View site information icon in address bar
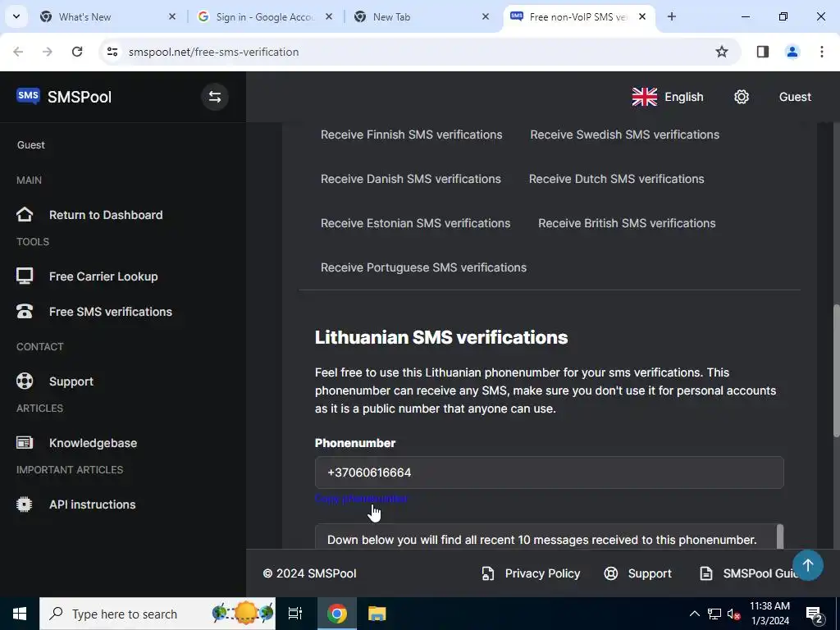Image resolution: width=840 pixels, height=630 pixels. coord(112,52)
